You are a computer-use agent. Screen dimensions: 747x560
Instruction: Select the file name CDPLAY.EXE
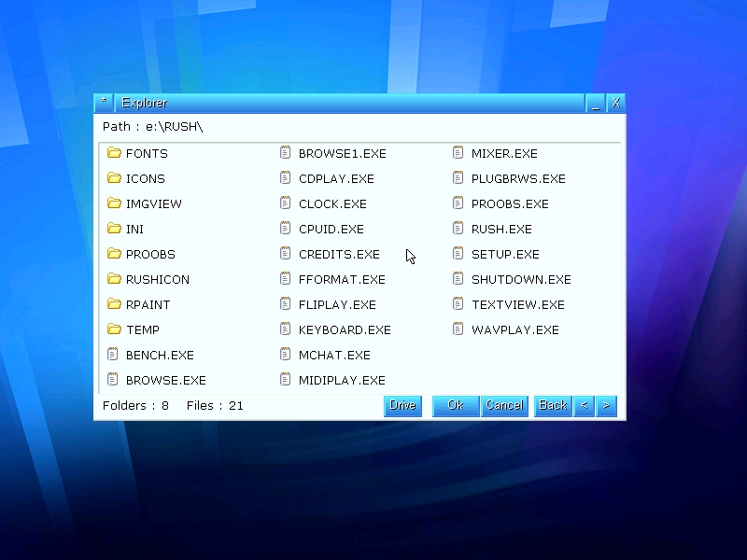pos(336,178)
